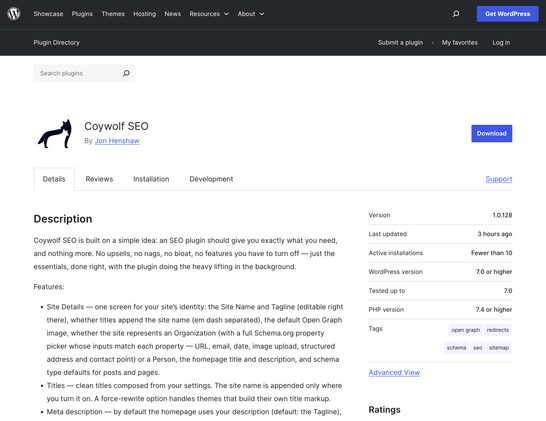546x421 pixels.
Task: Click the 'Features:' text
Action: [x=49, y=287]
